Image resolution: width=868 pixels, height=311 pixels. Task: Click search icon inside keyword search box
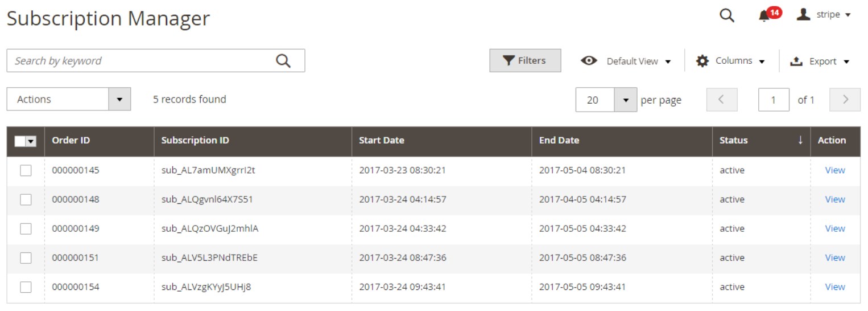point(283,61)
